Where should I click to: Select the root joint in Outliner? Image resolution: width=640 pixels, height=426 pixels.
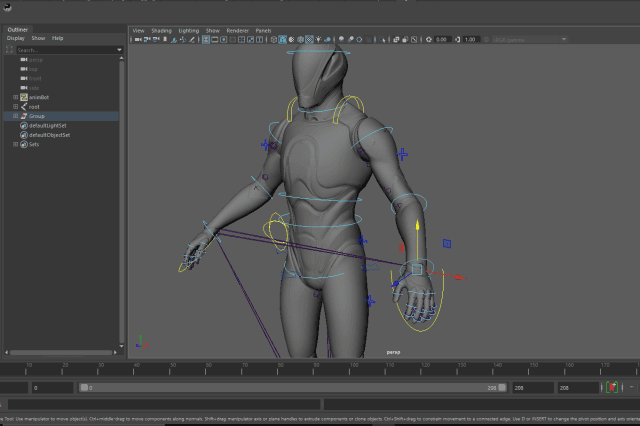(x=34, y=106)
